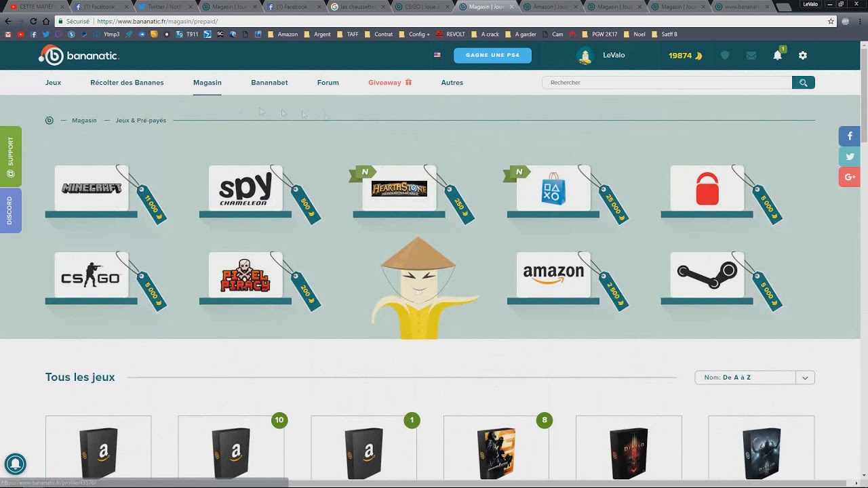Viewport: 868px width, 488px height.
Task: Click the shield icon in the header
Action: (x=725, y=56)
